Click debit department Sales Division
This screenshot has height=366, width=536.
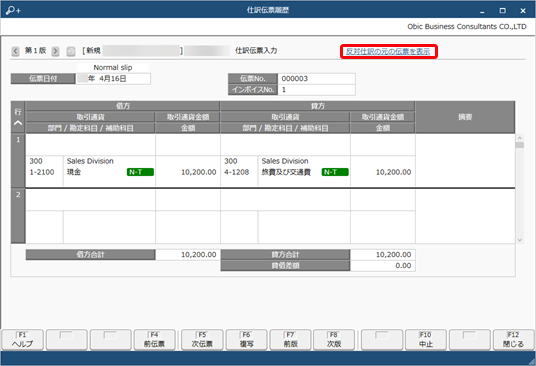90,161
